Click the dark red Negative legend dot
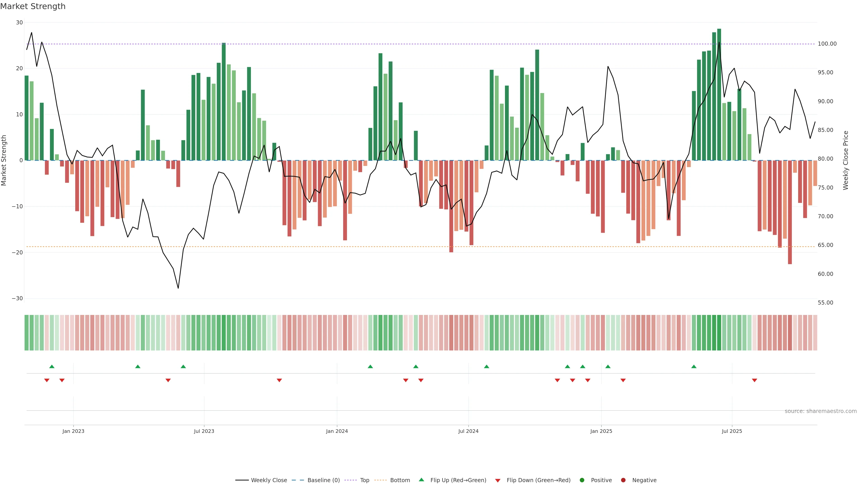Image resolution: width=868 pixels, height=488 pixels. 623,480
